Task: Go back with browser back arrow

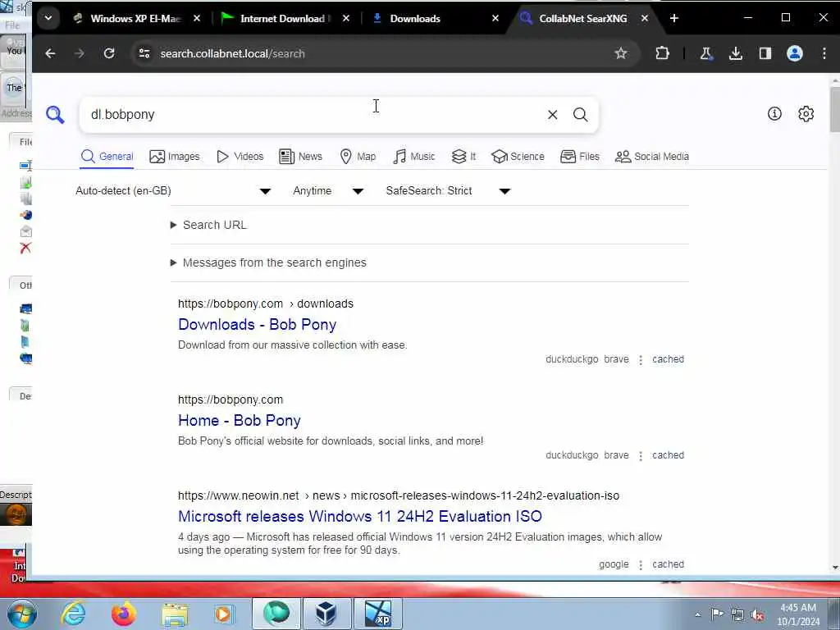Action: [50, 53]
